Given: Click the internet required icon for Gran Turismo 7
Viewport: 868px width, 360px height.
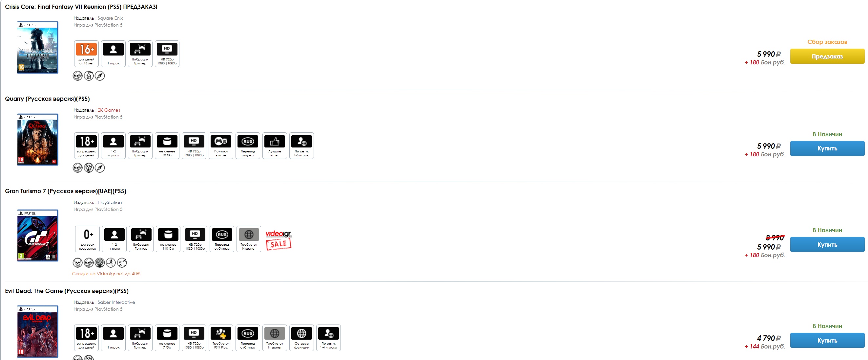Looking at the screenshot, I should click(248, 238).
